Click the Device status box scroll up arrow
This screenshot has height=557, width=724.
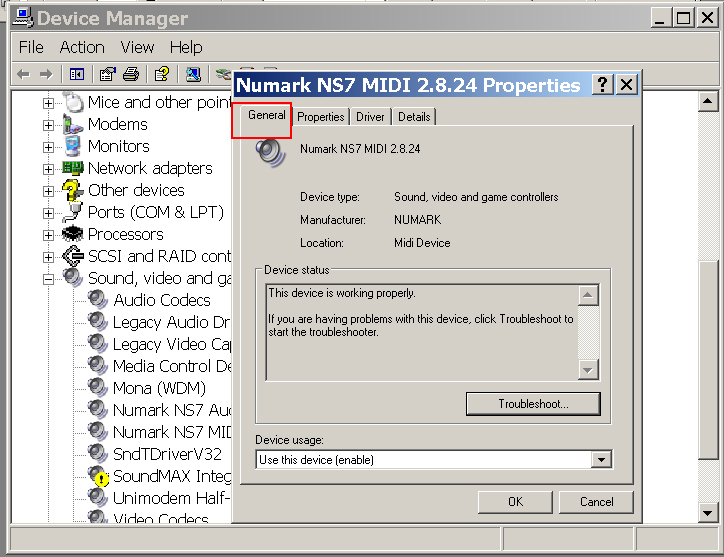point(588,295)
